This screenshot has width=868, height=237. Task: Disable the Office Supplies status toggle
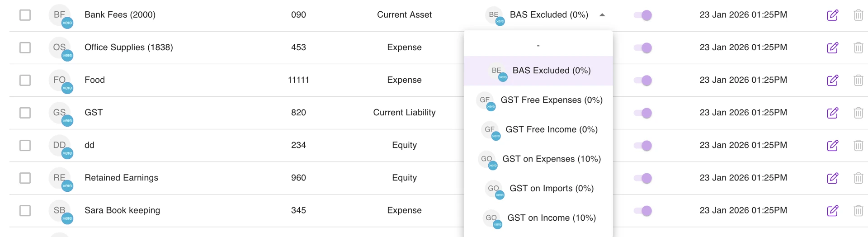(643, 47)
